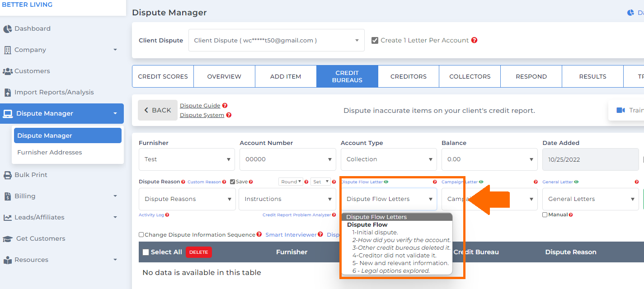This screenshot has height=289, width=644.
Task: Open the Account Number dropdown showing 00000
Action: coord(288,159)
